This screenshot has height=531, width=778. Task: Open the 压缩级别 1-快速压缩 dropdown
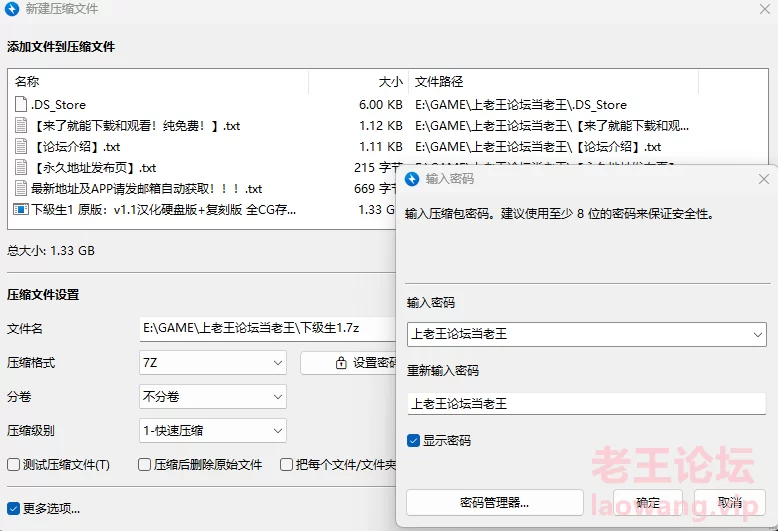click(213, 430)
